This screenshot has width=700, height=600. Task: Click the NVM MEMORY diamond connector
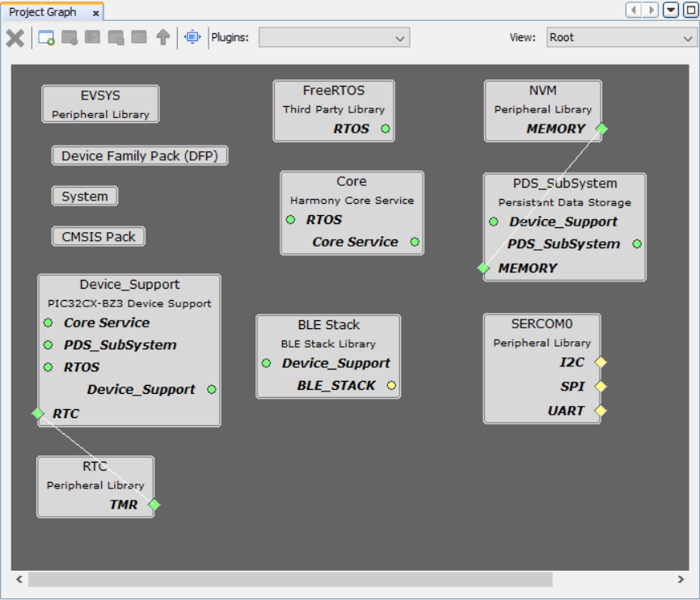coord(601,129)
